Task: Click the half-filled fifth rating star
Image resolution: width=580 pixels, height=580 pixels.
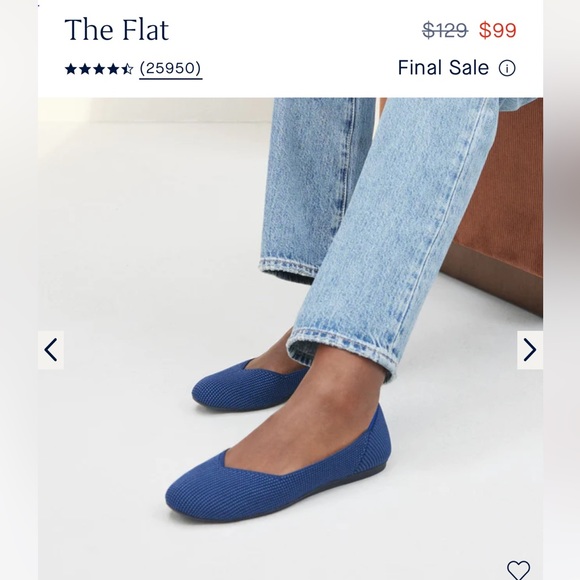Action: tap(128, 69)
